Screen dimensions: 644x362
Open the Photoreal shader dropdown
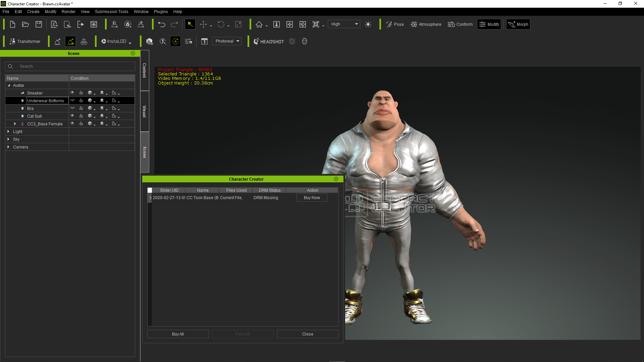(227, 41)
